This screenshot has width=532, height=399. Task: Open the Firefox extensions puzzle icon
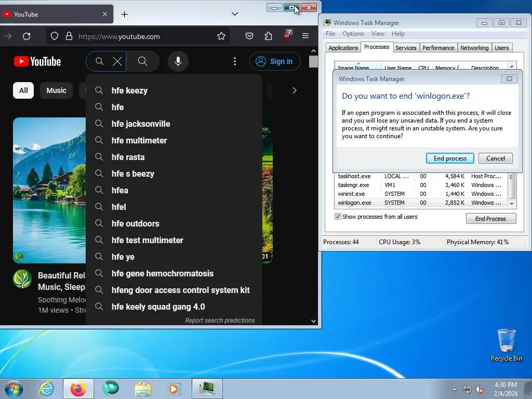pyautogui.click(x=268, y=36)
